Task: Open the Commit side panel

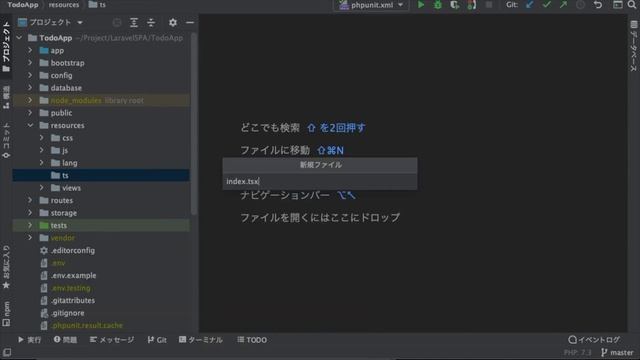Action: coord(6,141)
